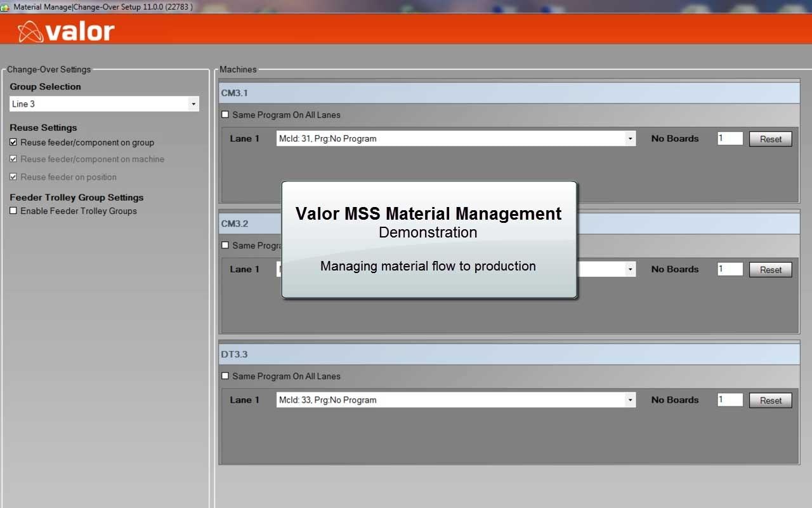
Task: Click the No Boards field for DT3.3
Action: 730,399
